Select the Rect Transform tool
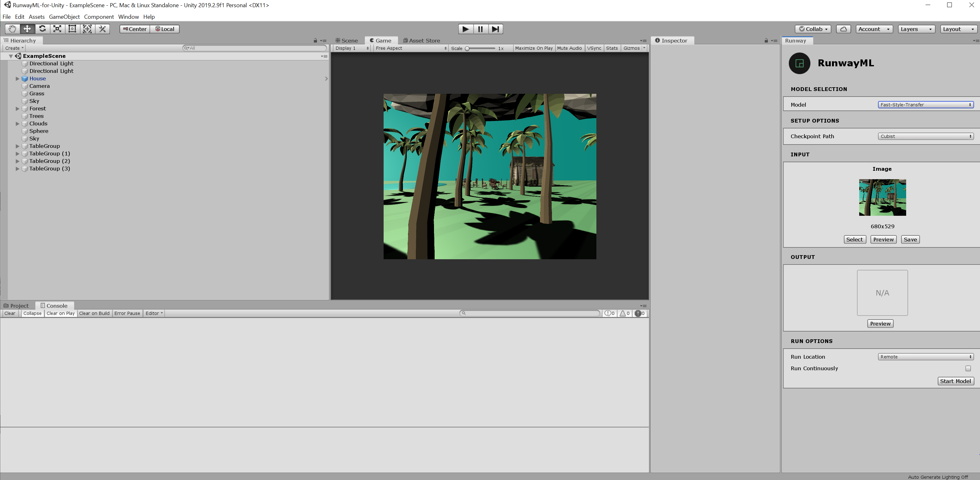Image resolution: width=980 pixels, height=480 pixels. click(x=72, y=29)
